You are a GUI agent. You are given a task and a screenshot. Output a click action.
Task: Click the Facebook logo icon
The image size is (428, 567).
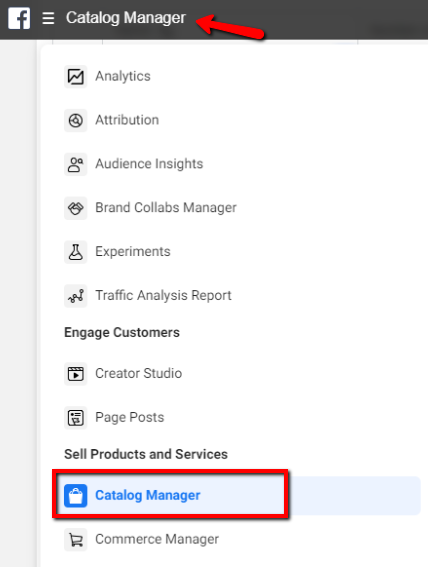coord(19,18)
